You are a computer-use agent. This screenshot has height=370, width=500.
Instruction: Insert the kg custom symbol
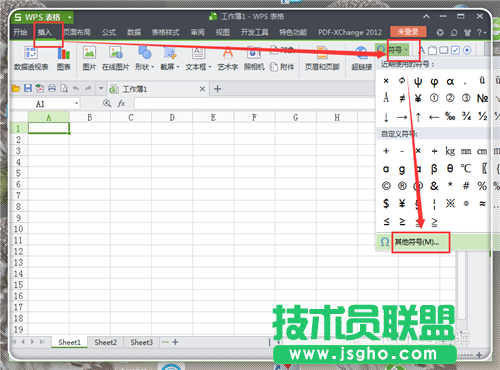[450, 151]
